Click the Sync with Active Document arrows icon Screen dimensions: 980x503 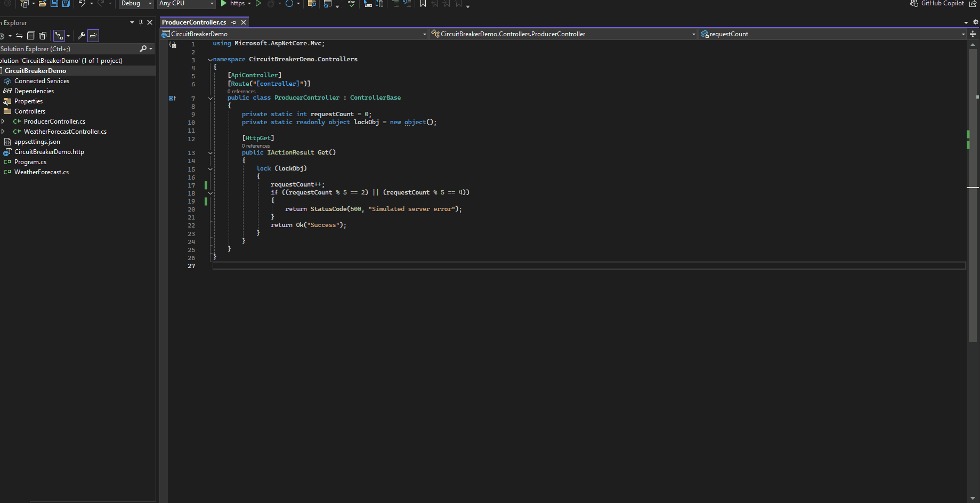pyautogui.click(x=19, y=36)
